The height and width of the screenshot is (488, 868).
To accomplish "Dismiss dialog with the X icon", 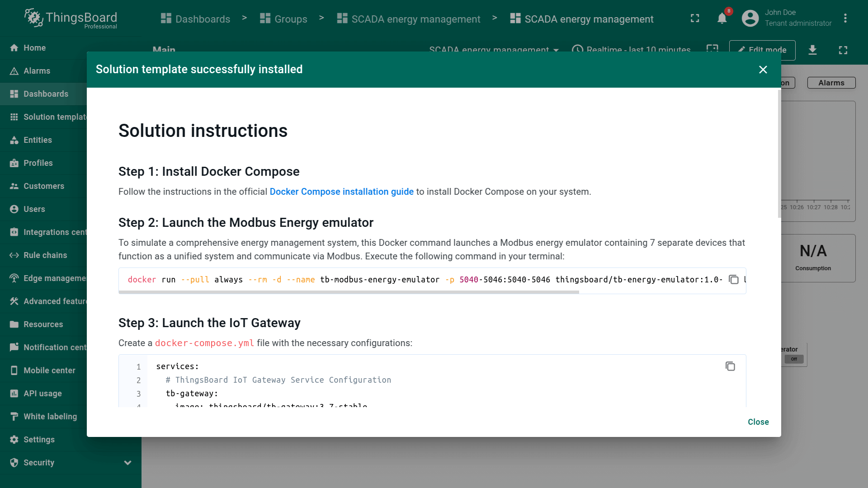I will 763,70.
